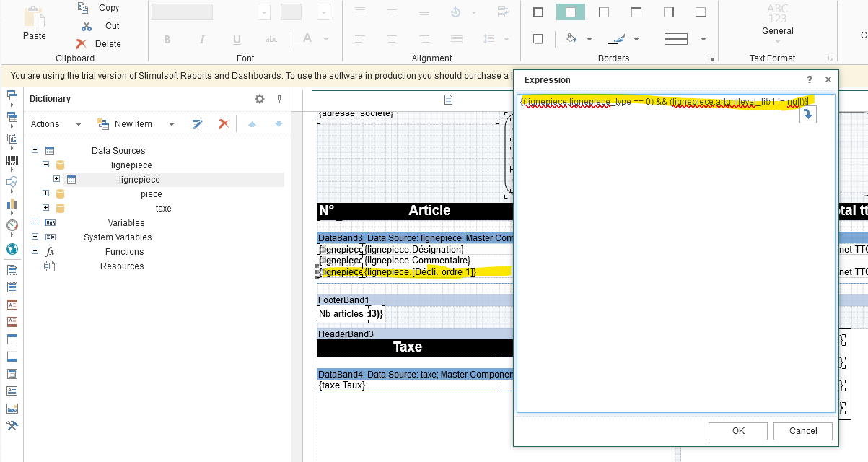Move dictionary item down arrow

[x=279, y=124]
